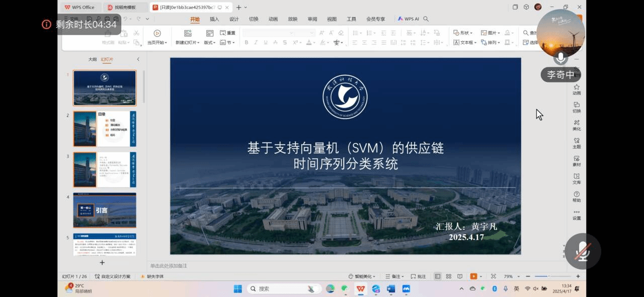This screenshot has width=644, height=297.
Task: Click the search magnifier beside WPS AI
Action: point(426,19)
